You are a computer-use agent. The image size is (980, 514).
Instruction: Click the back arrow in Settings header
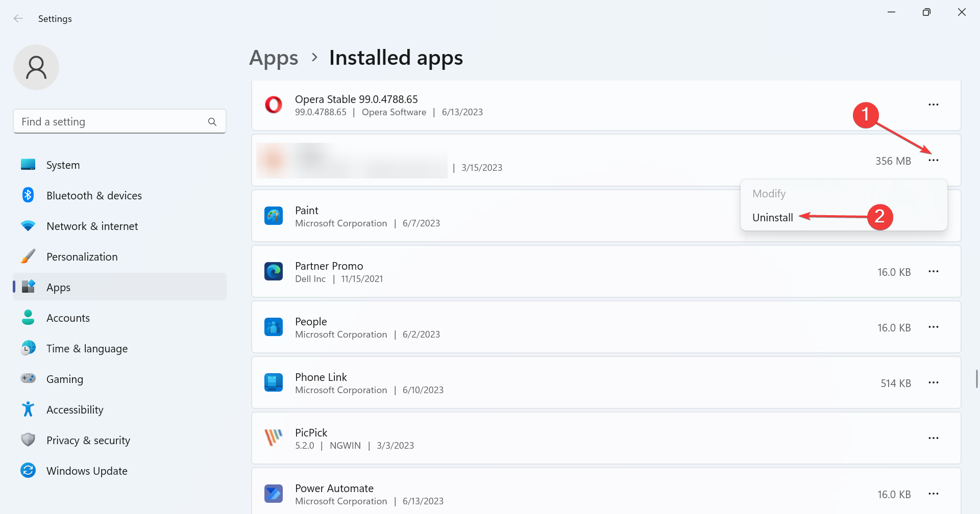coord(18,19)
